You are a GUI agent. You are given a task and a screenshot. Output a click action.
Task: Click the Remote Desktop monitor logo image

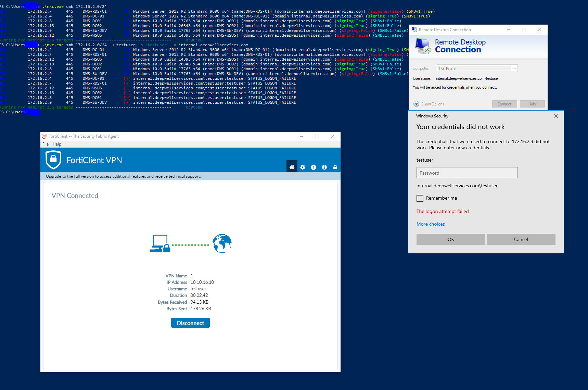tap(423, 46)
